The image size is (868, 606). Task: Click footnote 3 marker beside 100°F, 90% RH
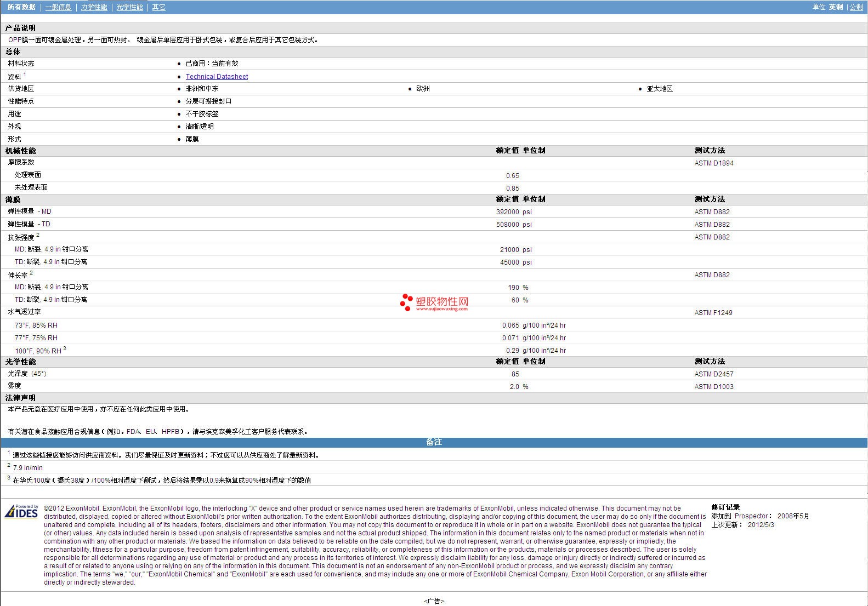65,348
